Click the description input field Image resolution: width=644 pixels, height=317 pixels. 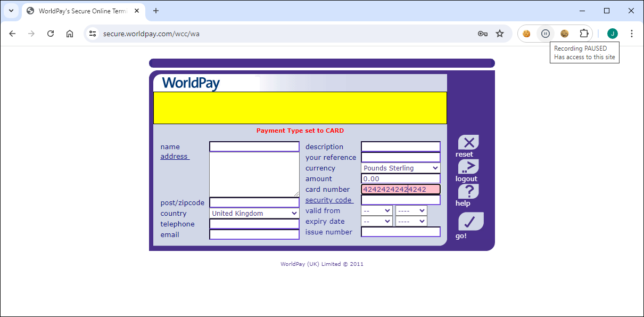tap(401, 147)
